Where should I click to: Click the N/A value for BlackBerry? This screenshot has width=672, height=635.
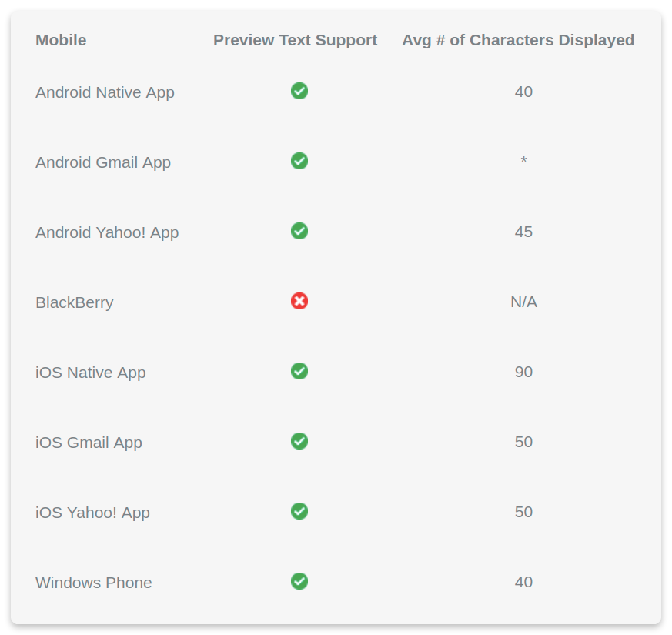(x=523, y=302)
